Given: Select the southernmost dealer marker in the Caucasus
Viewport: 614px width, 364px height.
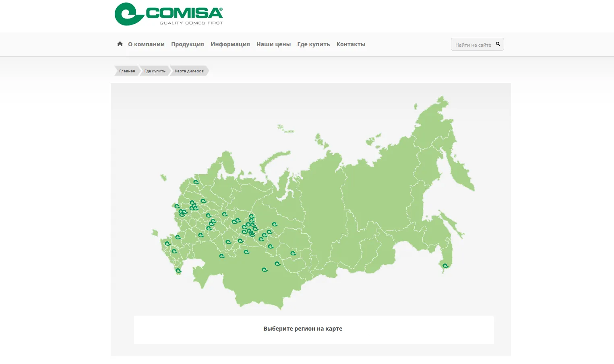Looking at the screenshot, I should pos(178,271).
